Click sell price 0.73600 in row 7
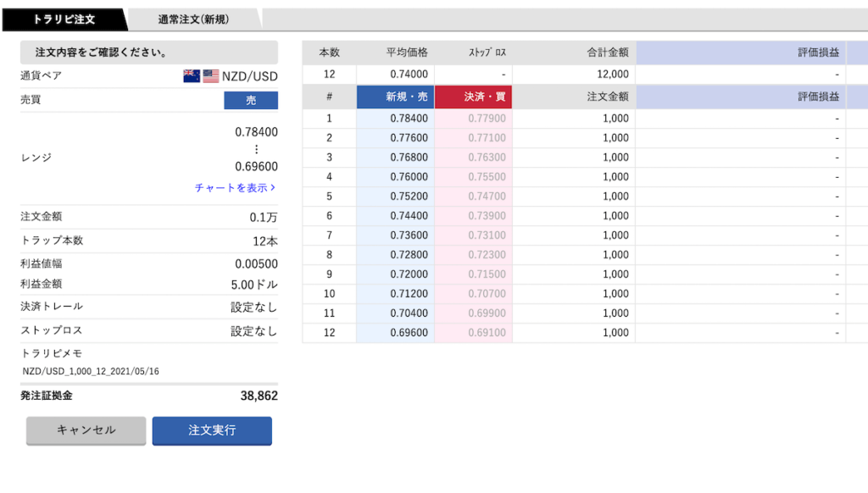 pyautogui.click(x=409, y=235)
